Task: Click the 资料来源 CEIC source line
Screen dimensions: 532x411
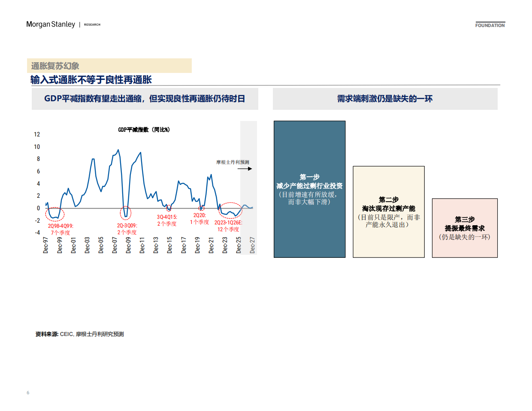Action: tap(79, 334)
